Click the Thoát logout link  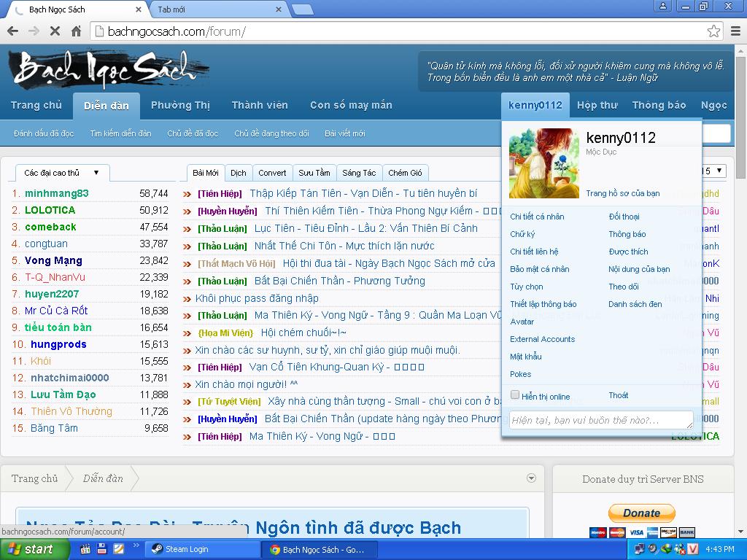618,395
